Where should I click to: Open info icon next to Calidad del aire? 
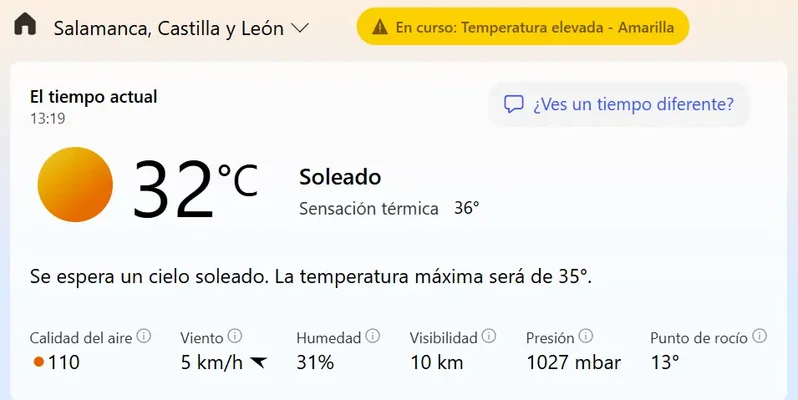click(144, 337)
